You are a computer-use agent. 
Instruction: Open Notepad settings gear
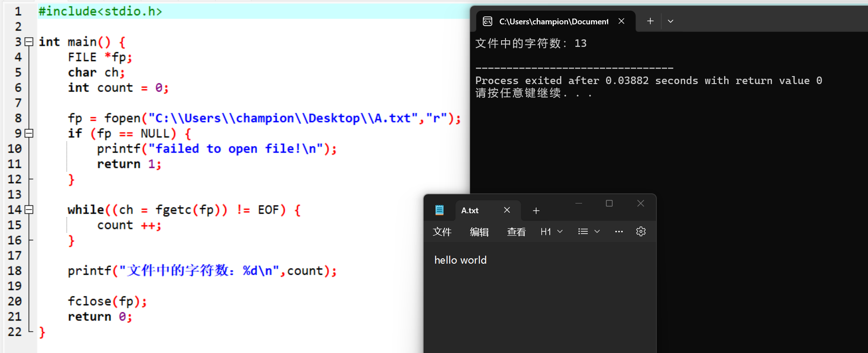tap(641, 231)
